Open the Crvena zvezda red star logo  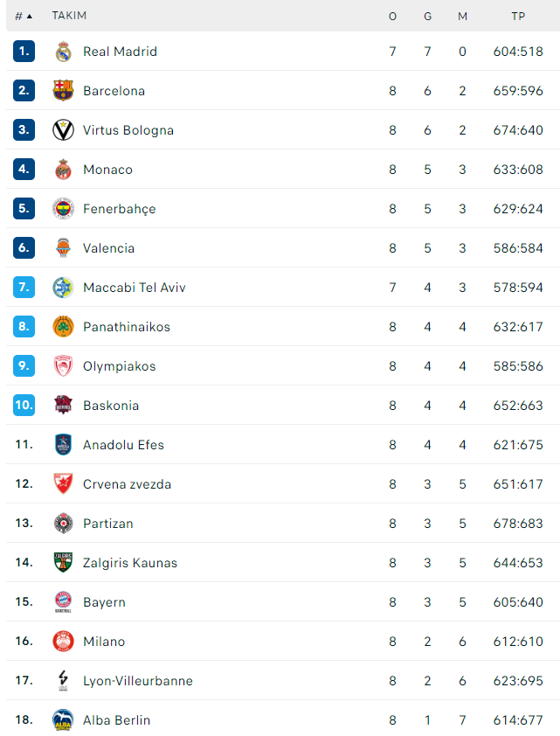pos(63,484)
